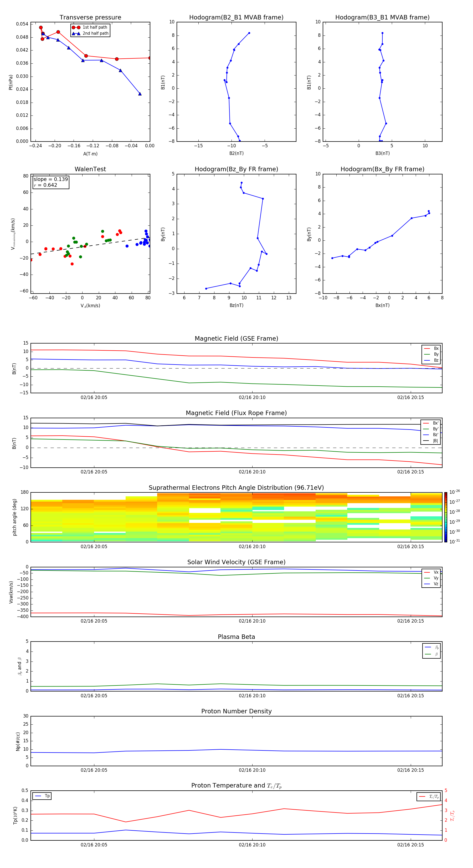The height and width of the screenshot is (868, 473).
Task: Click the 'Vx' legend entry
Action: click(431, 572)
